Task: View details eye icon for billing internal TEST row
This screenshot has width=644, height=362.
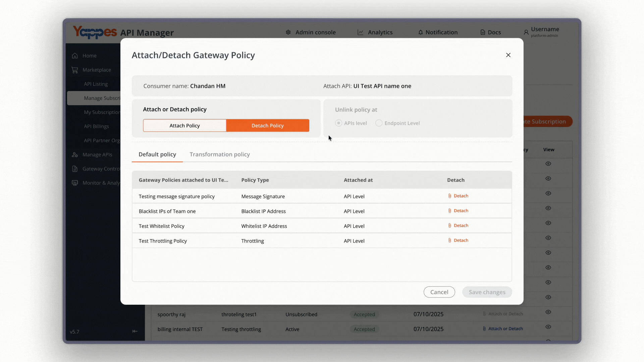Action: [x=548, y=327]
